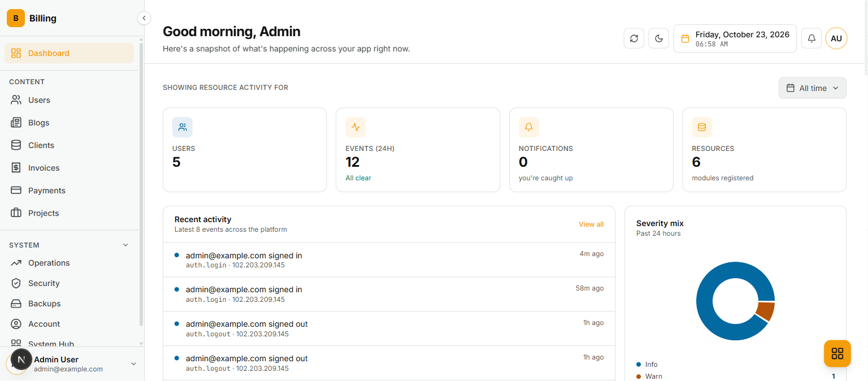Select the 4m ago signed in event
Image resolution: width=868 pixels, height=381 pixels.
[x=389, y=260]
